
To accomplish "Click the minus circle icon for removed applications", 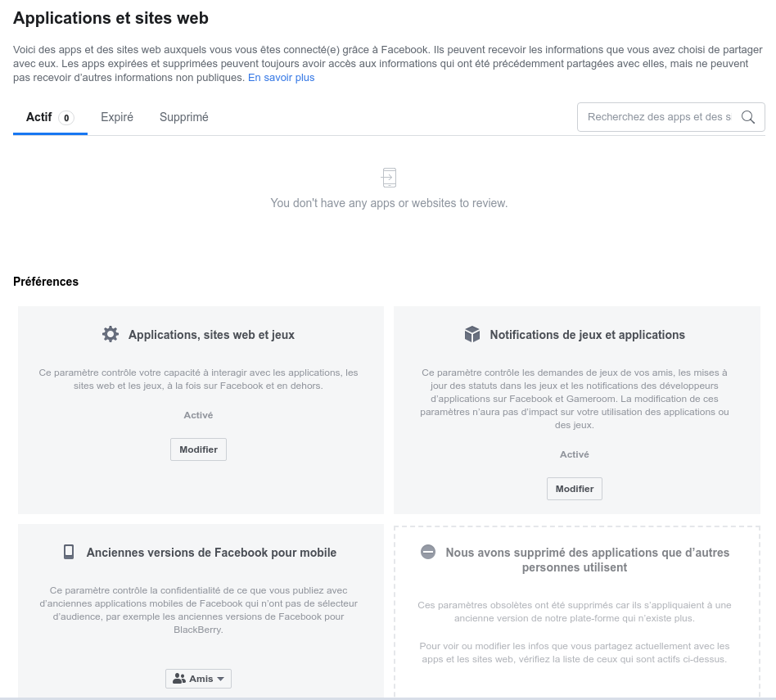I will pos(428,552).
